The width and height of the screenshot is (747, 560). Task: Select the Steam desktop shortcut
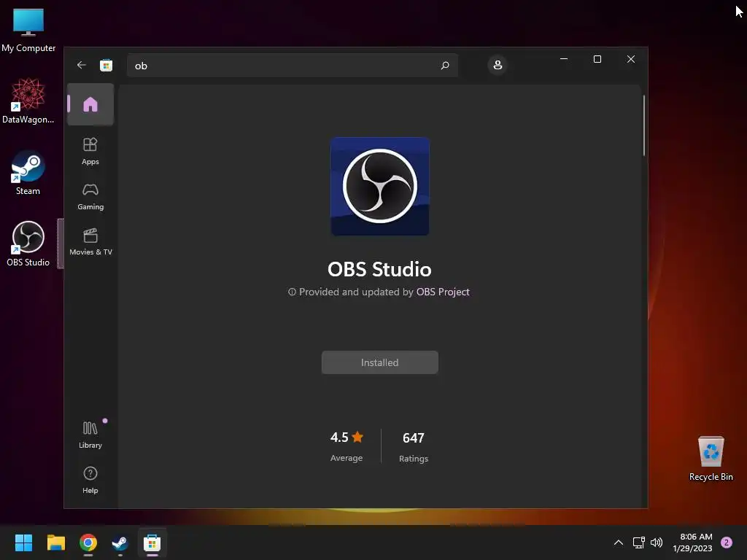28,173
